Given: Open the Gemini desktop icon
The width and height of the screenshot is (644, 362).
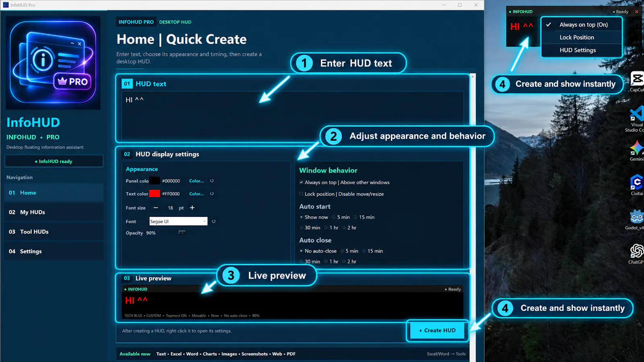Looking at the screenshot, I should click(x=637, y=151).
